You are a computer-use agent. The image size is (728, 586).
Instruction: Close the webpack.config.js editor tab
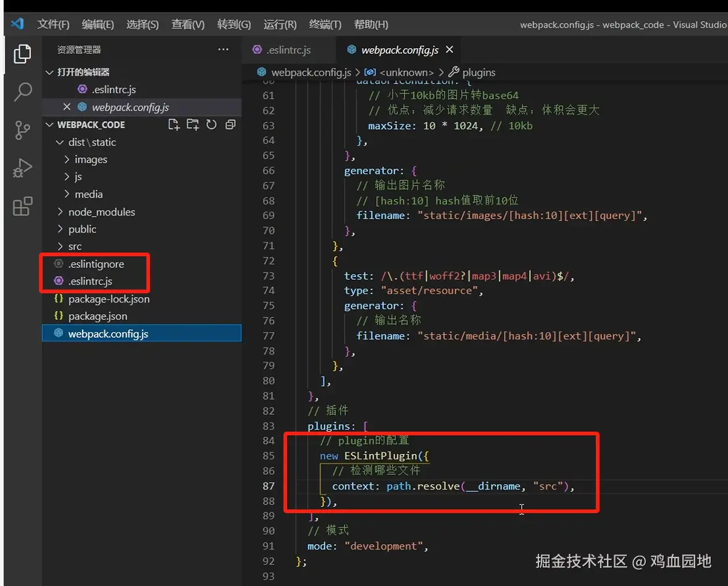pos(450,49)
